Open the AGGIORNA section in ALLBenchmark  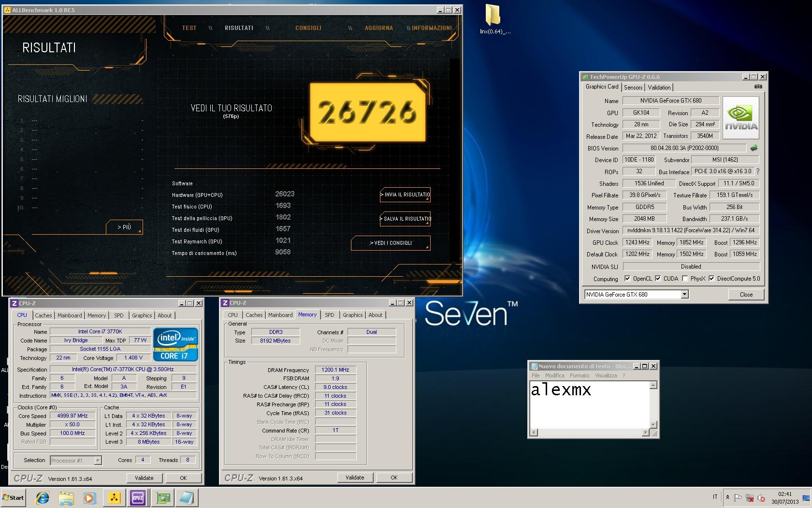[x=379, y=28]
